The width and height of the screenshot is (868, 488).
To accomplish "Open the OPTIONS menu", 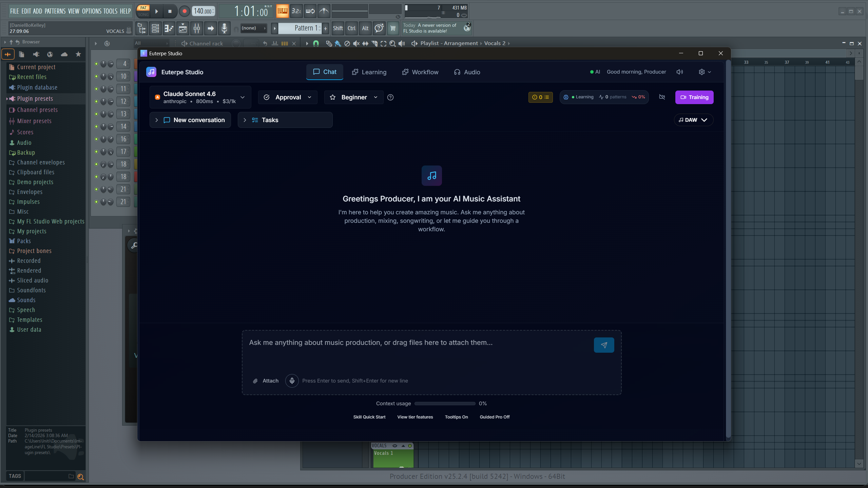I will point(92,11).
